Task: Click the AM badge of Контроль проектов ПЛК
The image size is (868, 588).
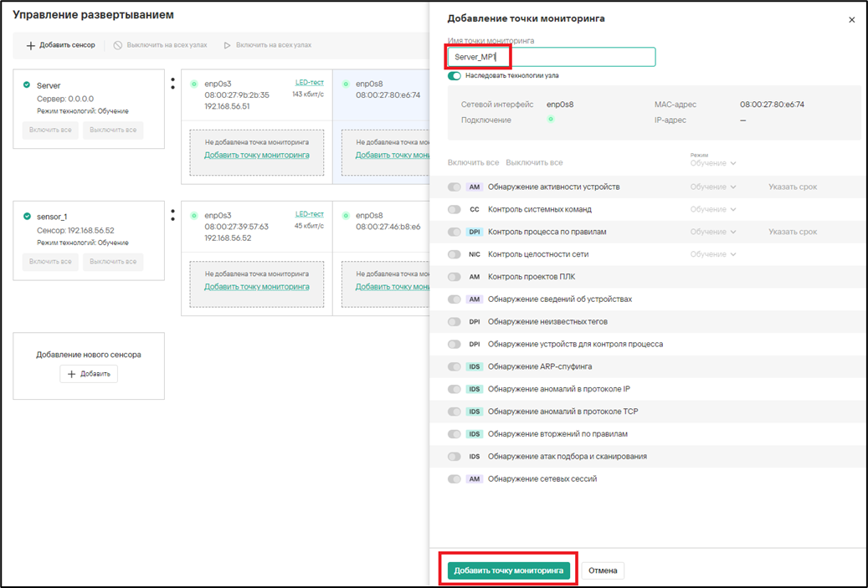Action: [x=475, y=277]
